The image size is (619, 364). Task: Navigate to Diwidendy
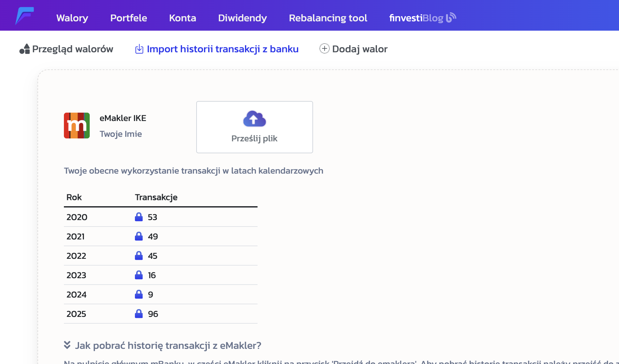pos(242,18)
